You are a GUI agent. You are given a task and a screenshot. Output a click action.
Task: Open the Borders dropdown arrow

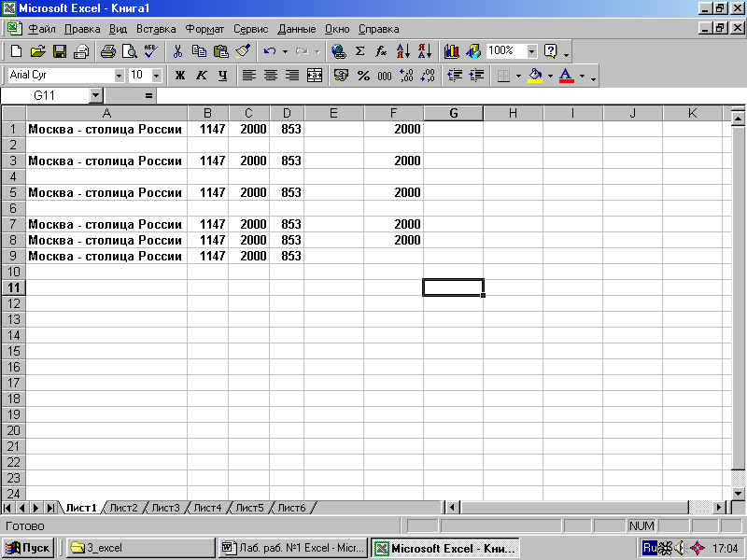(x=518, y=76)
